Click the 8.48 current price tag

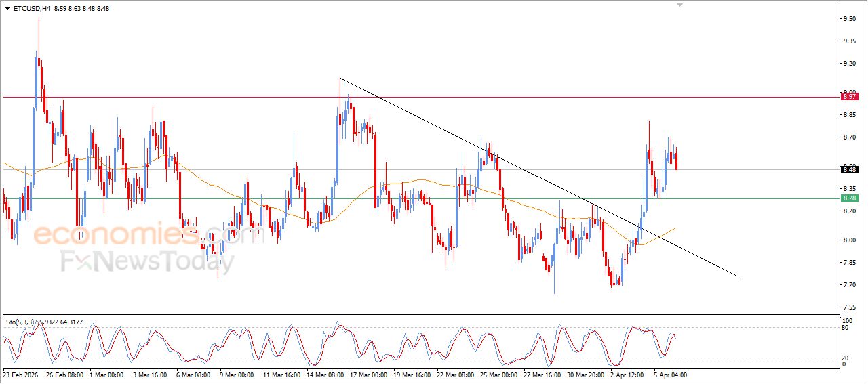coord(849,169)
